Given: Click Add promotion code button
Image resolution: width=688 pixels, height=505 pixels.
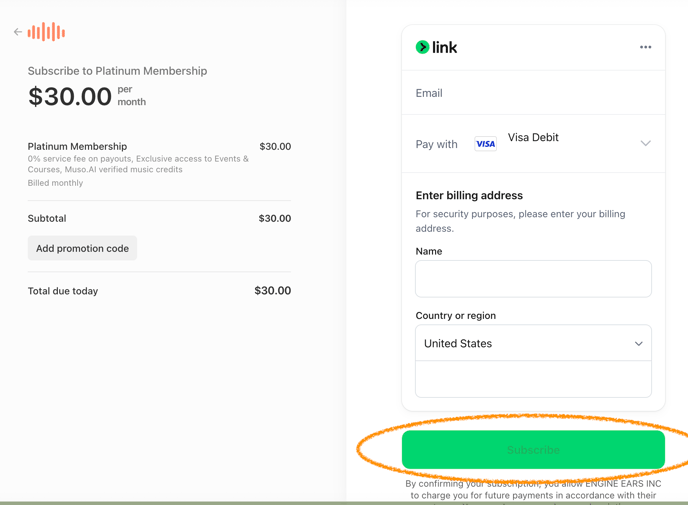Looking at the screenshot, I should pyautogui.click(x=82, y=248).
